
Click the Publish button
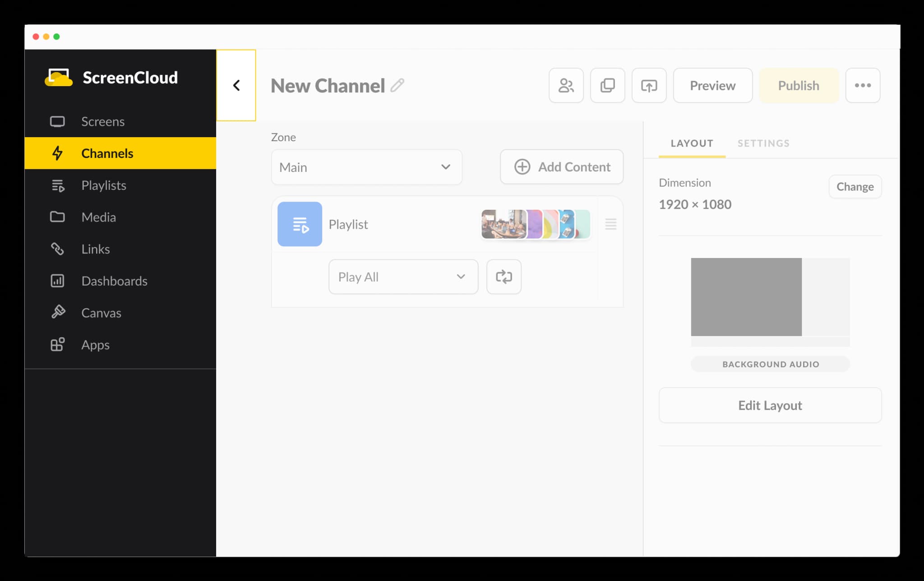click(x=798, y=85)
